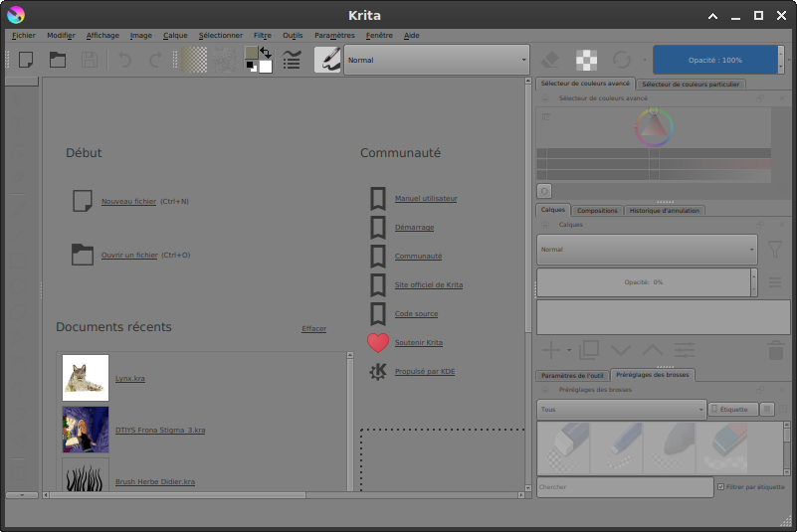Viewport: 797px width, 532px height.
Task: Click the new document icon in toolbar
Action: pos(26,60)
